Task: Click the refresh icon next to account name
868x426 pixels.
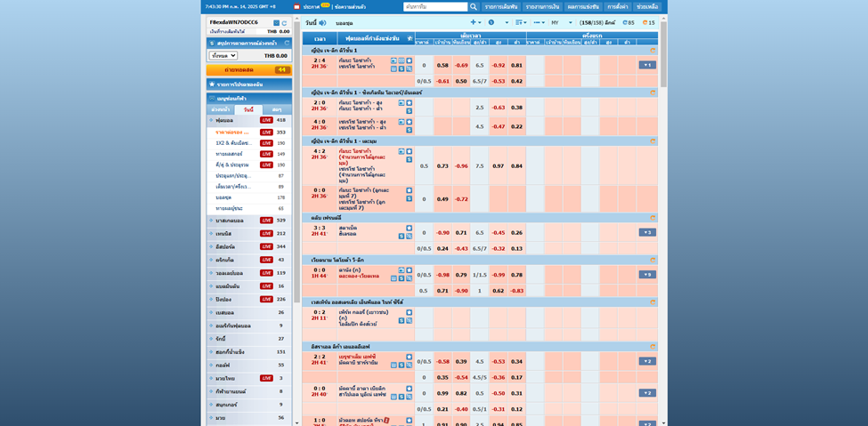Action: [x=285, y=22]
